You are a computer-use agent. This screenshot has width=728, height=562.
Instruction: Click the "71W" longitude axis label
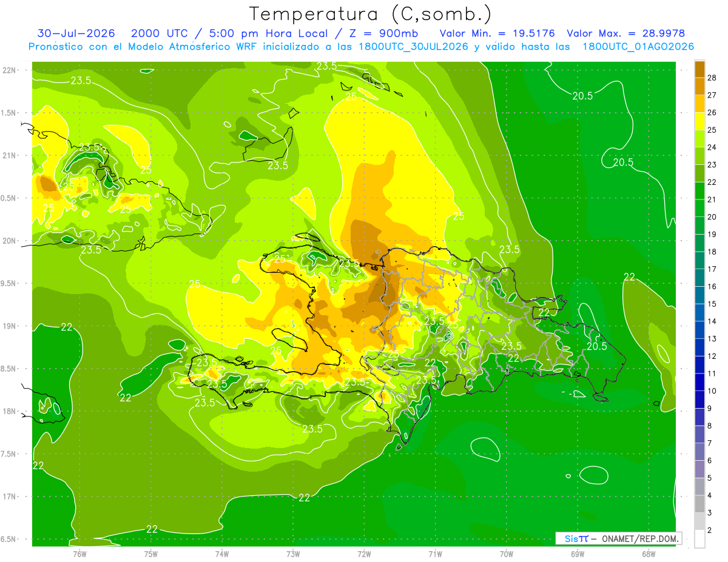tap(435, 554)
